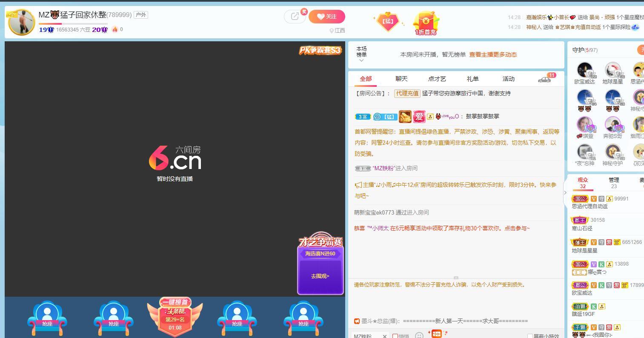
Task: Click the 户外 category tag
Action: pos(140,15)
